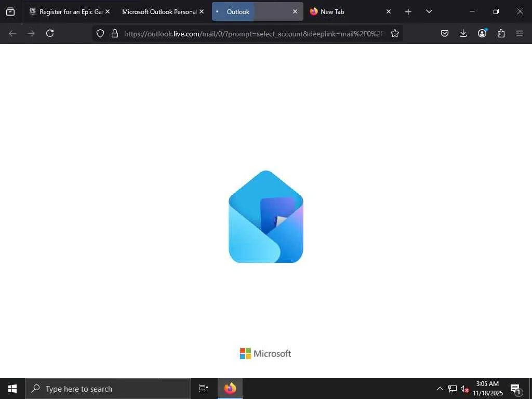The width and height of the screenshot is (532, 399).
Task: Open Firefox View icon in tab bar
Action: [x=10, y=11]
